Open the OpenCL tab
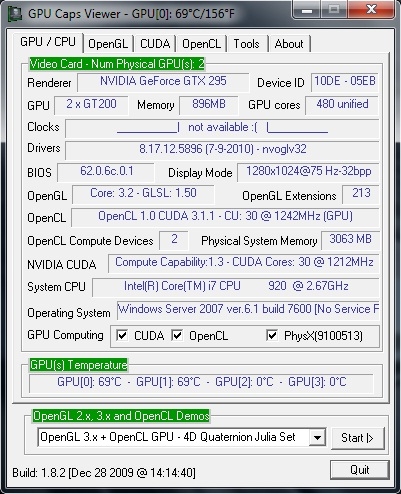The width and height of the screenshot is (401, 494). [x=201, y=44]
